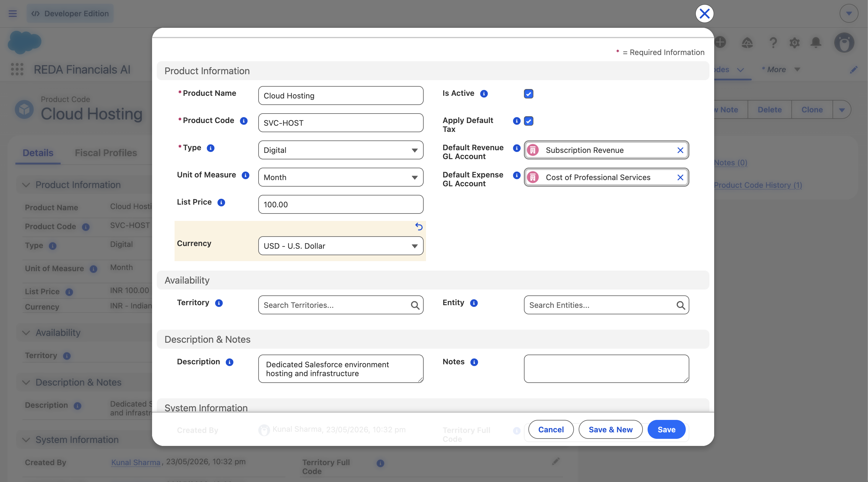This screenshot has height=482, width=868.
Task: Open the Unit of Measure dropdown showing Month
Action: click(x=341, y=177)
